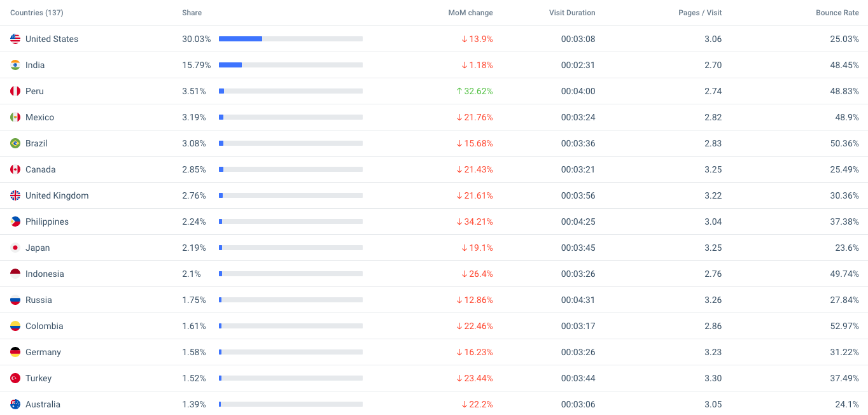Open the Mexico country link
Screen dimensions: 868x415
(39, 117)
